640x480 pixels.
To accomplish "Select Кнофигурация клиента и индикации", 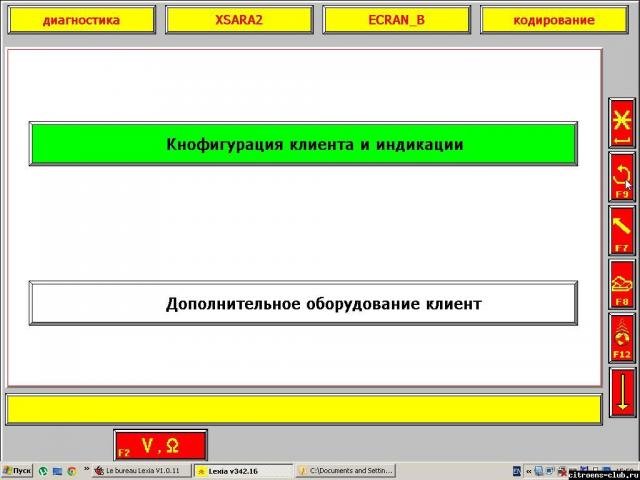I will pyautogui.click(x=303, y=144).
